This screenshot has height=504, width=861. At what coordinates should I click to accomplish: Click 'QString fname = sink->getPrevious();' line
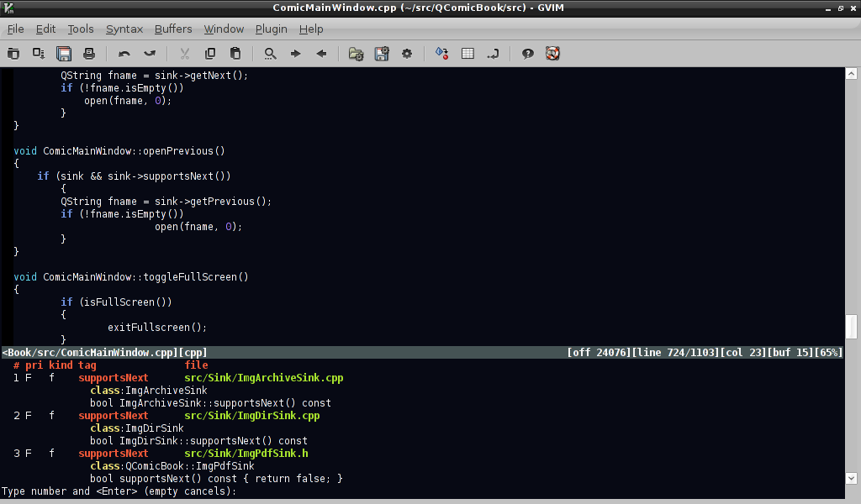point(166,202)
